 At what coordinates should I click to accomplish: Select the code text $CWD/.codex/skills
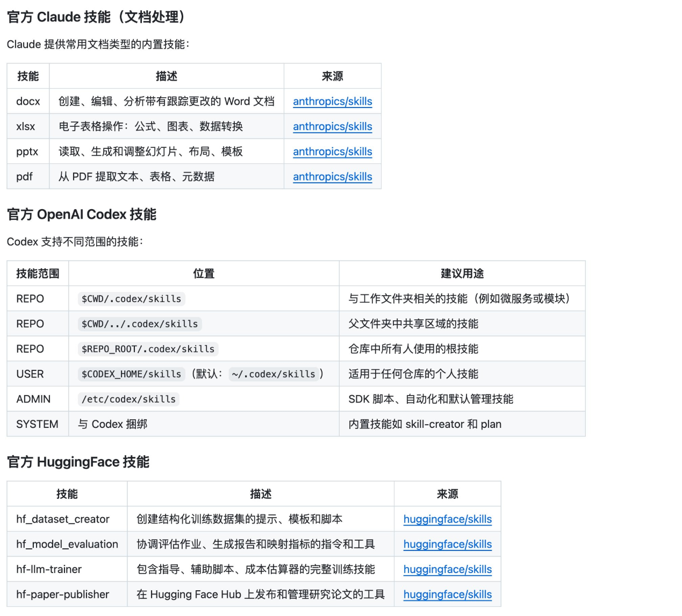[131, 299]
